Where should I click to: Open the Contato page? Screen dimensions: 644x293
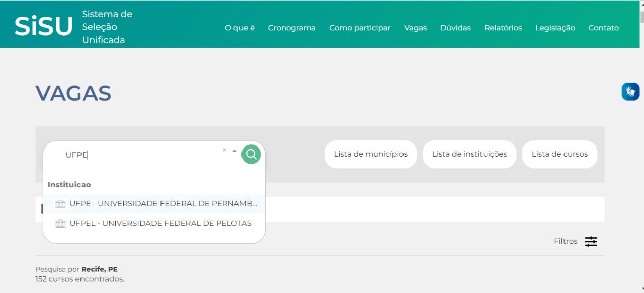pos(603,28)
